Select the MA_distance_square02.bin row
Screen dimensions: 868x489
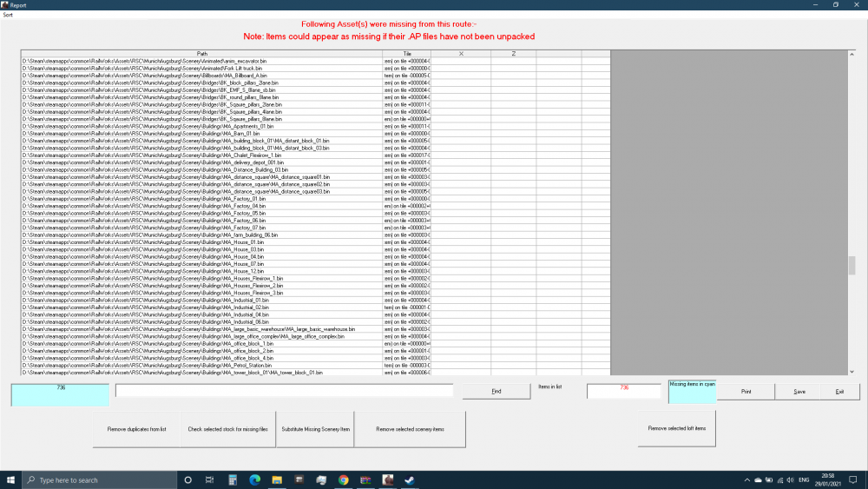point(316,184)
